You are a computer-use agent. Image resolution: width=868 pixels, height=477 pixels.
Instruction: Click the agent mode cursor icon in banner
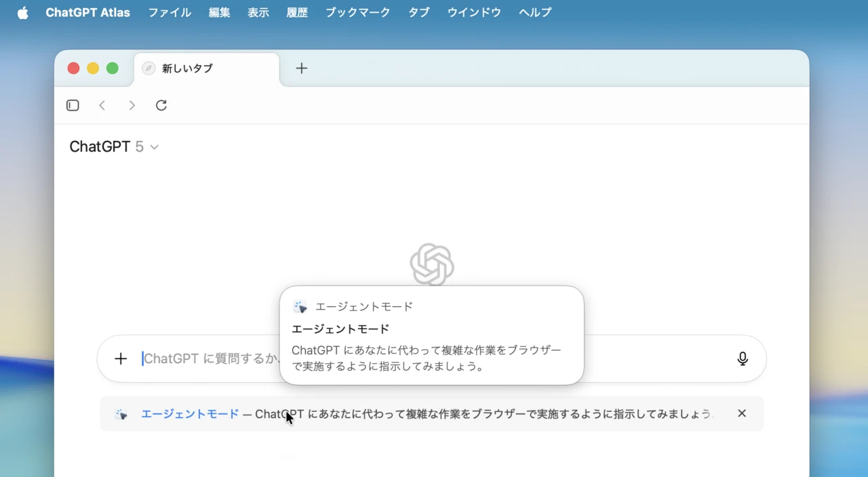(121, 414)
